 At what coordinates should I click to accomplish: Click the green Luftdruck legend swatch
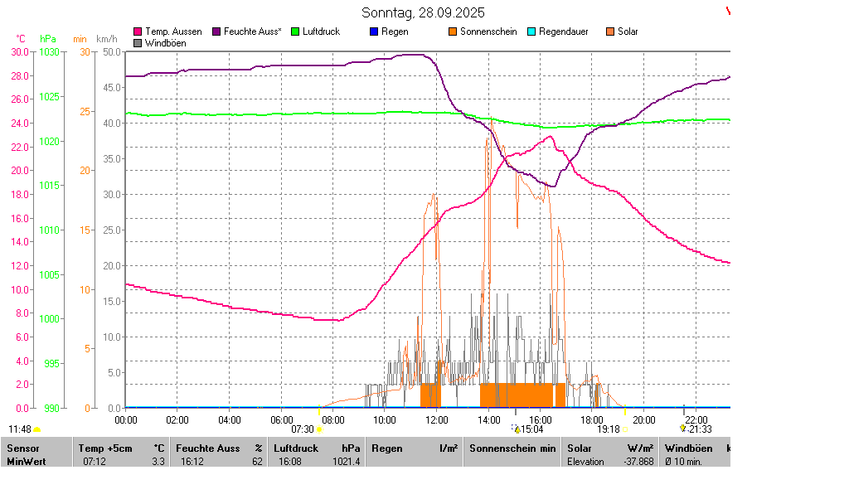pos(296,31)
